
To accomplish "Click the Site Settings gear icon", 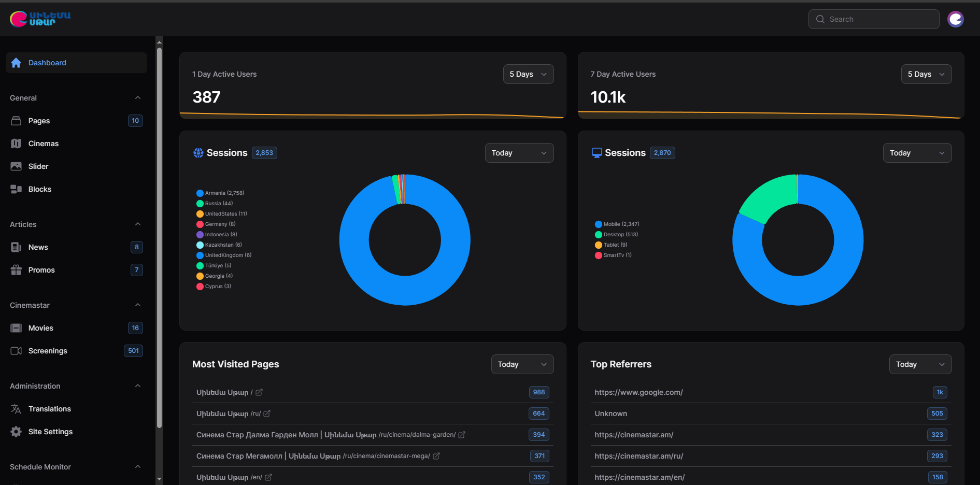I will 16,432.
